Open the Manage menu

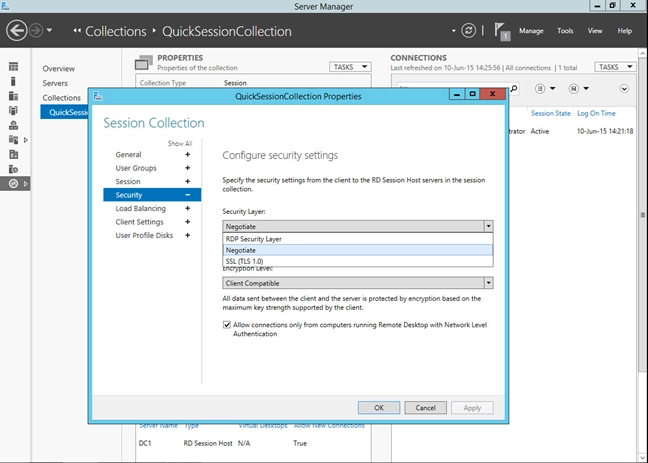pos(531,31)
